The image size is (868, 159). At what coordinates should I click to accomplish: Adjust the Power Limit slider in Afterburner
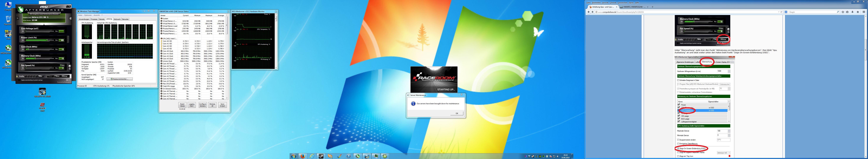tap(40, 40)
